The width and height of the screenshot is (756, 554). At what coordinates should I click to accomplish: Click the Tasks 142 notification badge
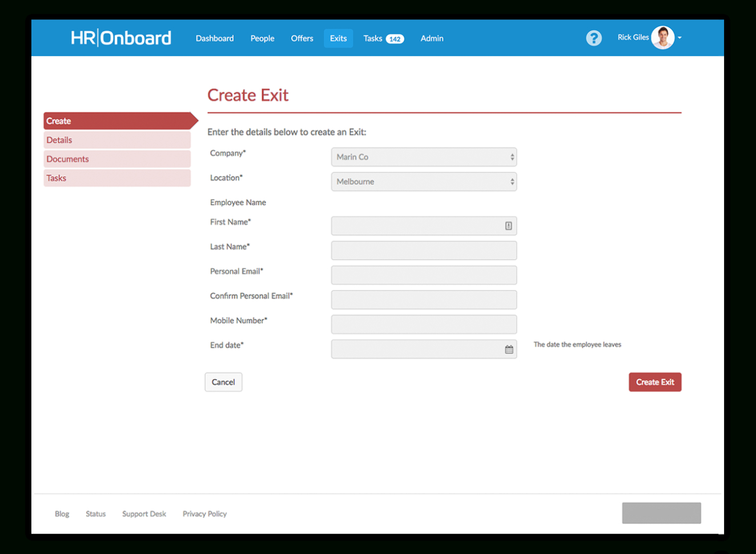396,39
